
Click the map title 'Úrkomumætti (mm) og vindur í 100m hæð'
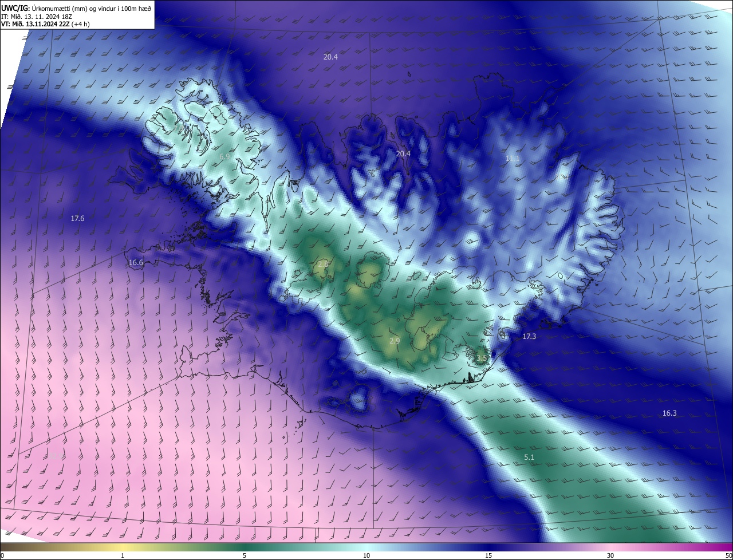tap(91, 7)
